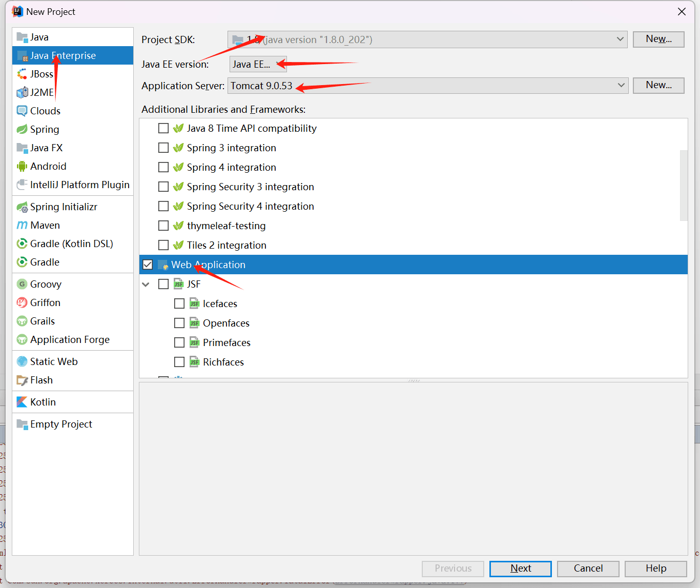Click the Primefaces JSF icon
The width and height of the screenshot is (700, 588).
click(194, 342)
